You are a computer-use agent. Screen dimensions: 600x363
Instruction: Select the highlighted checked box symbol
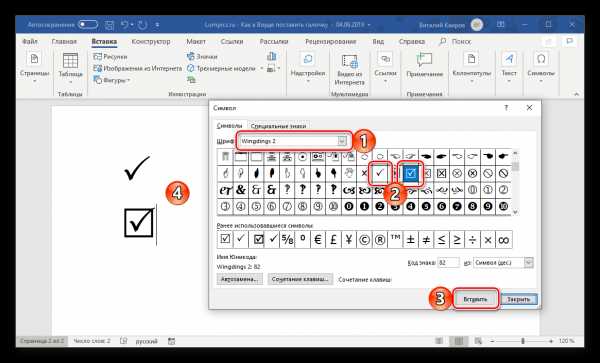411,173
